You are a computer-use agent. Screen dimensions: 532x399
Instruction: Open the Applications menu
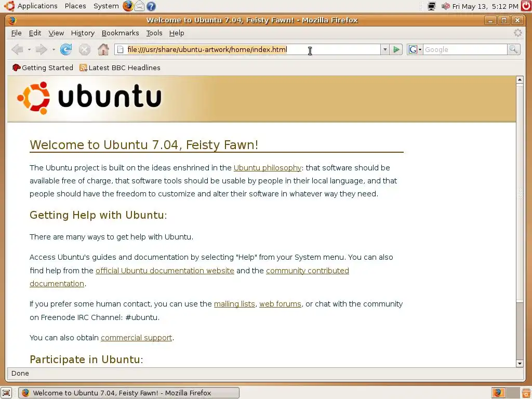pyautogui.click(x=37, y=6)
